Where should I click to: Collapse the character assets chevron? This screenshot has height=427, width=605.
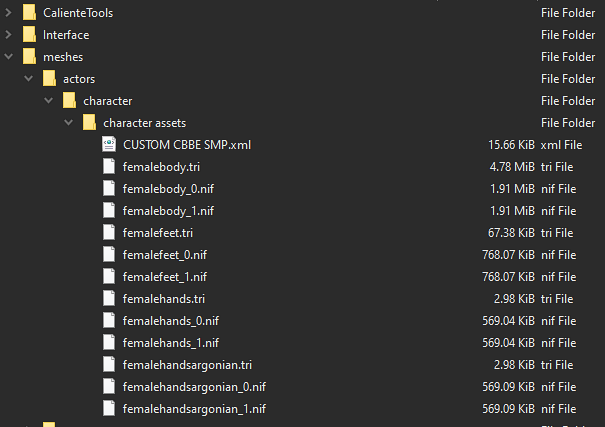[x=69, y=123]
